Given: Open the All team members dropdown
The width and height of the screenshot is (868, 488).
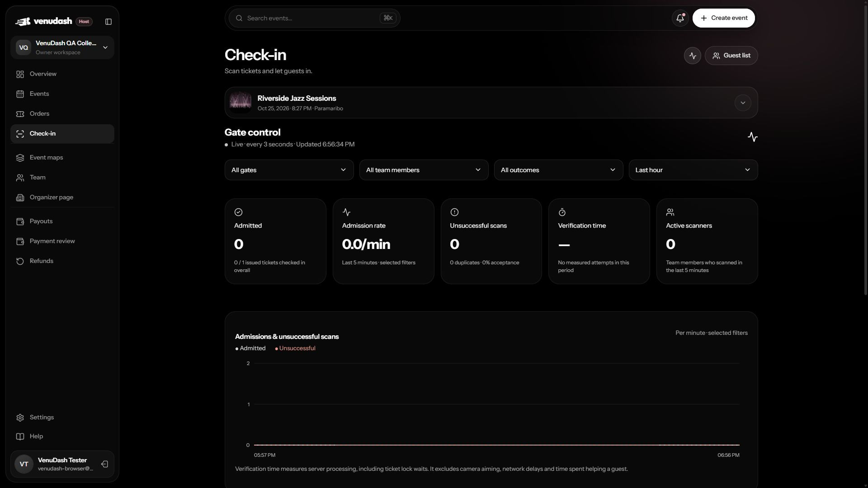Looking at the screenshot, I should tap(424, 170).
